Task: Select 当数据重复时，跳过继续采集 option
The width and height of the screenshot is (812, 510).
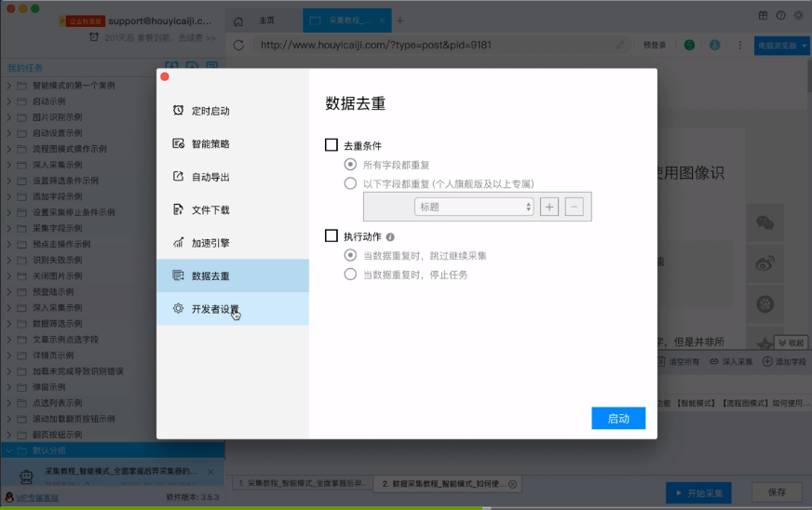Action: click(x=350, y=255)
